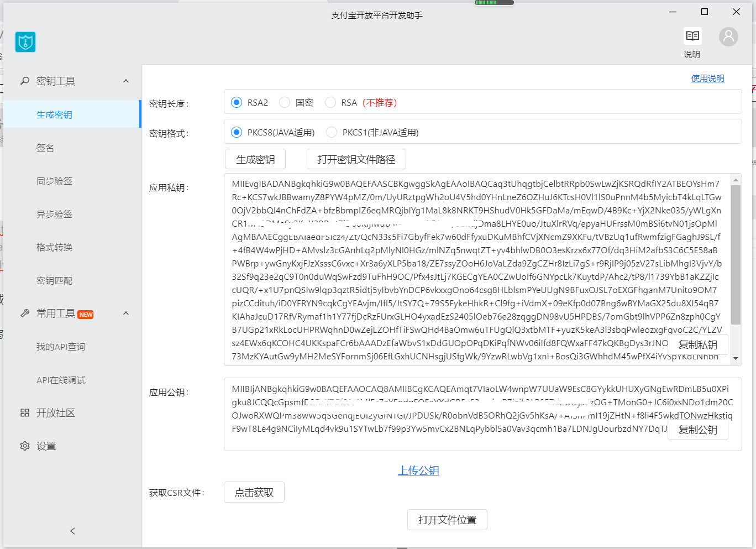Open the 异步验签 menu item
This screenshot has height=549, width=756.
(x=72, y=214)
